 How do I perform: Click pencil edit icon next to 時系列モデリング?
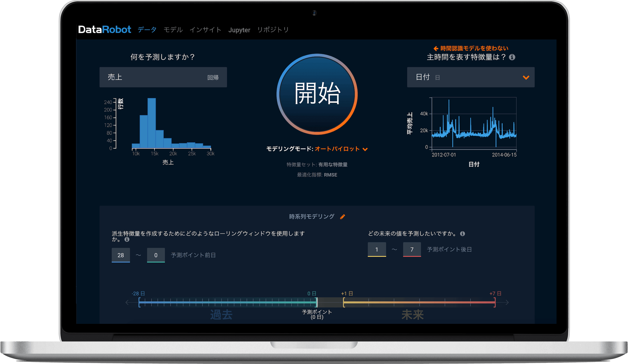point(342,217)
